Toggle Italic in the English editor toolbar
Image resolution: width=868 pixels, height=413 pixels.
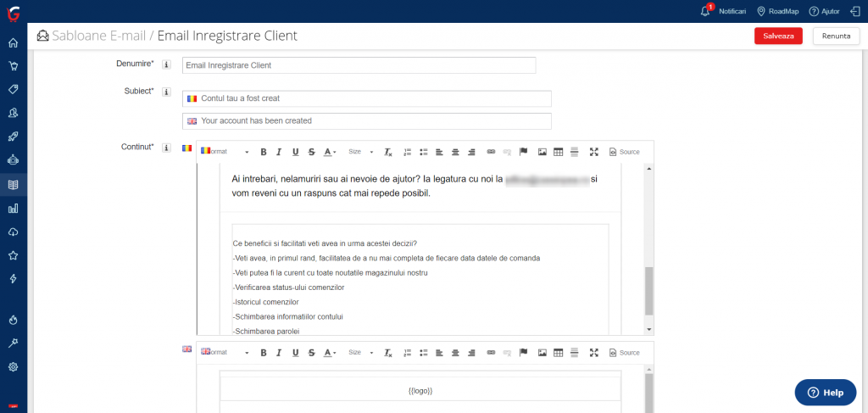[x=279, y=353]
